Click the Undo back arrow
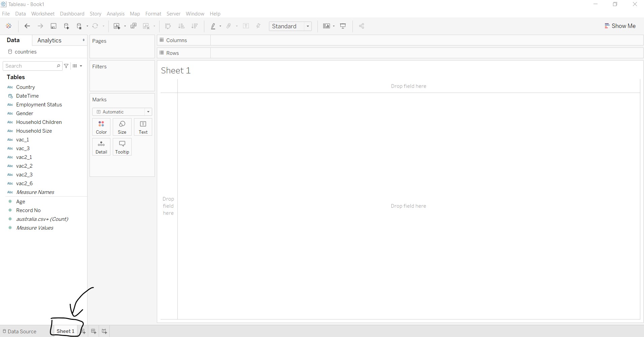 (x=27, y=26)
